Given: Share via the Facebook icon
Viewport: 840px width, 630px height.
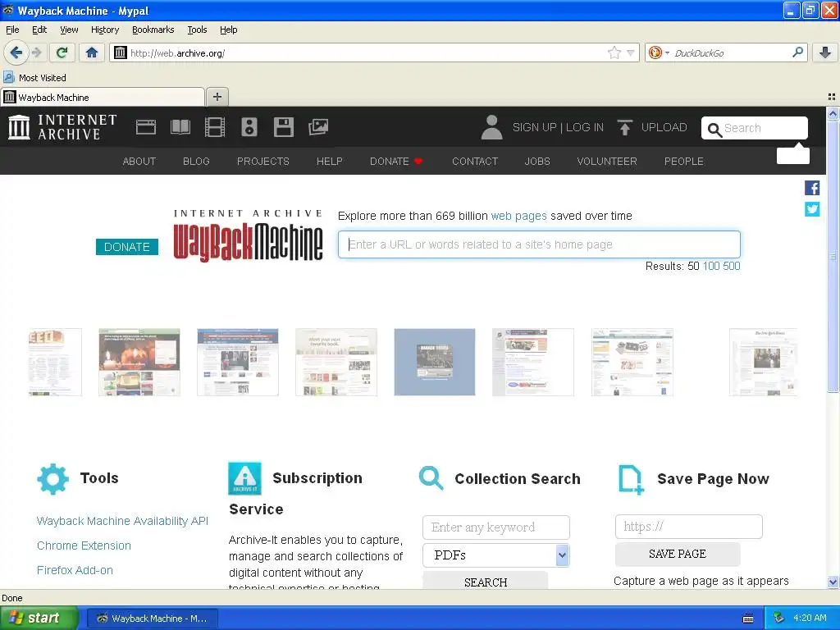Looking at the screenshot, I should (811, 188).
